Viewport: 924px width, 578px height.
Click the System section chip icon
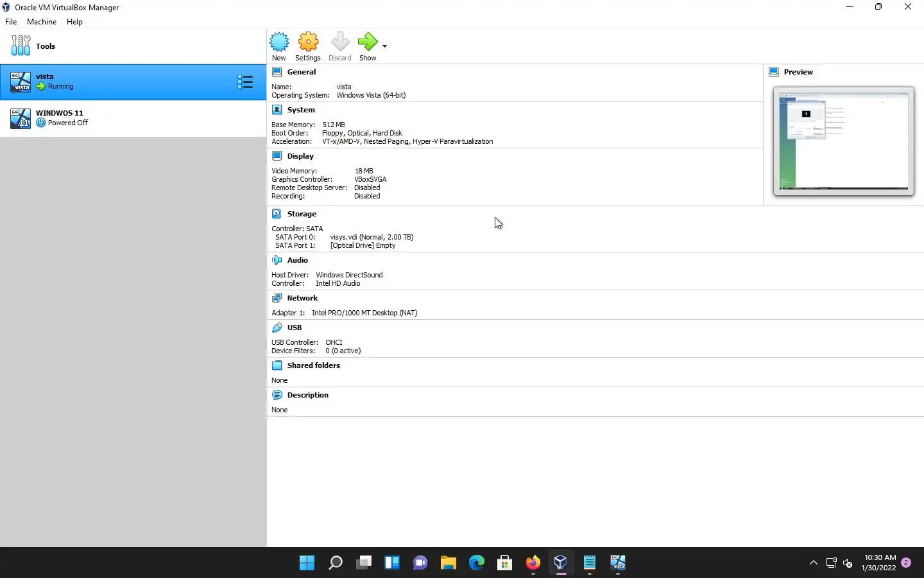tap(277, 110)
